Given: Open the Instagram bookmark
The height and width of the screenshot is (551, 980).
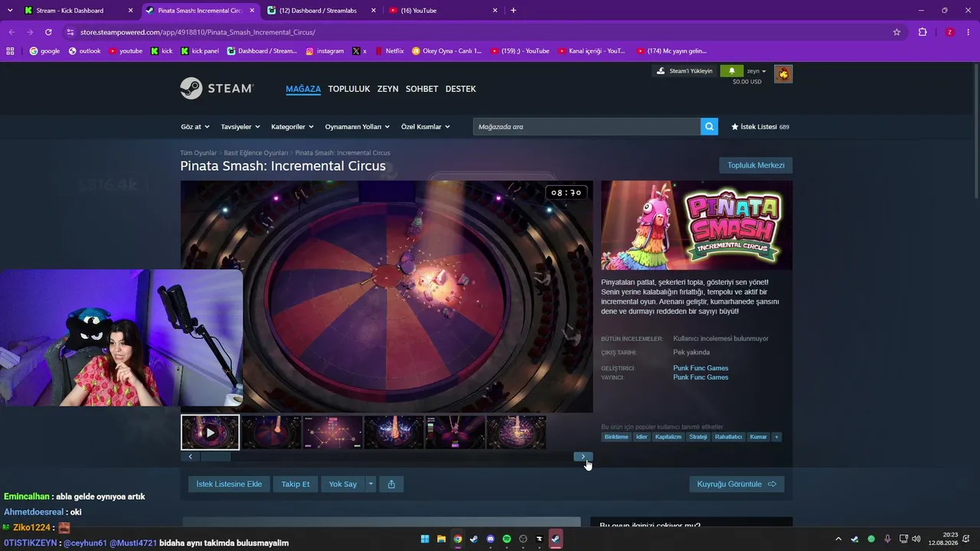Looking at the screenshot, I should click(325, 51).
